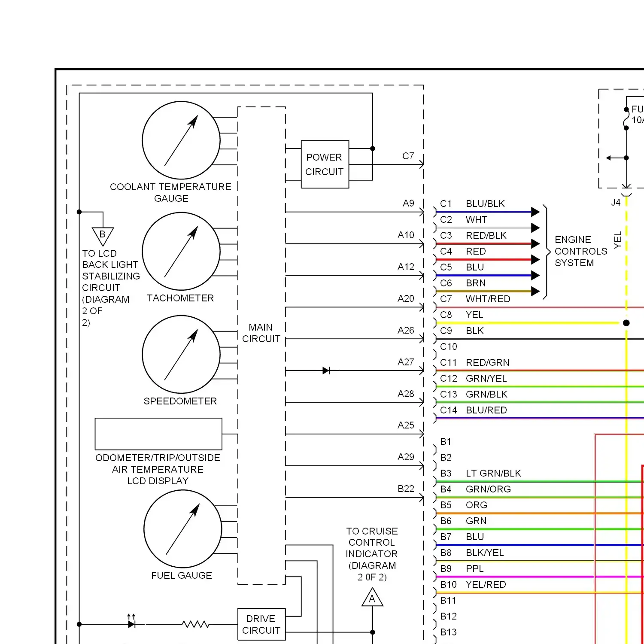Click the C1 BLU/BLK wire label
The height and width of the screenshot is (644, 644).
pyautogui.click(x=472, y=204)
